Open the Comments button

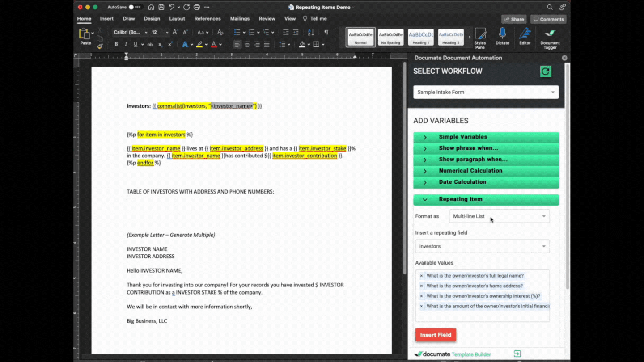click(x=548, y=19)
